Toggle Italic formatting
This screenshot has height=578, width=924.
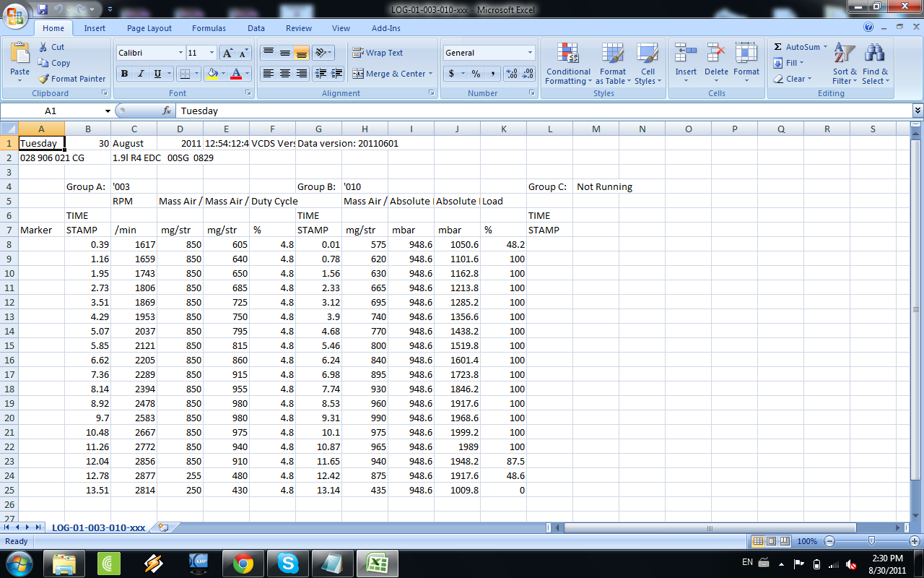click(x=141, y=74)
